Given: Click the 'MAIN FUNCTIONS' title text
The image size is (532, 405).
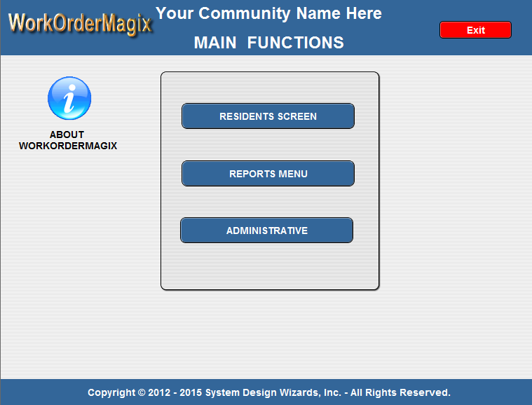Looking at the screenshot, I should tap(268, 43).
